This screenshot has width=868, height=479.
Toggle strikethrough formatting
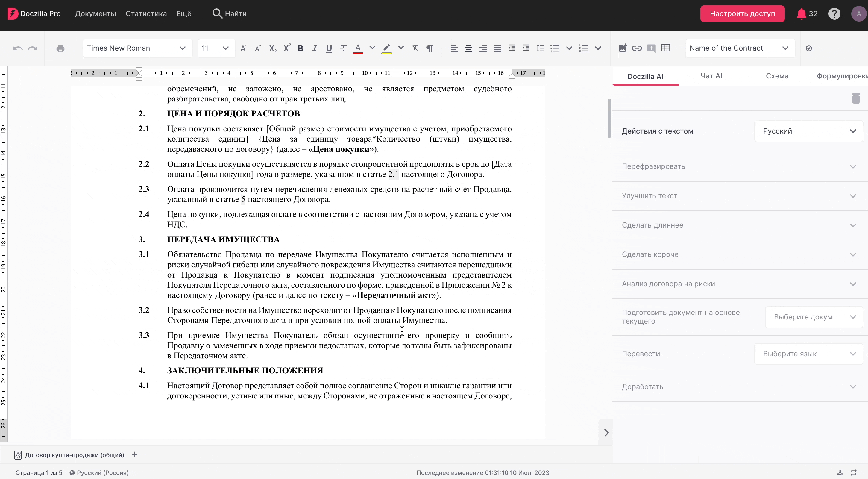coord(343,48)
